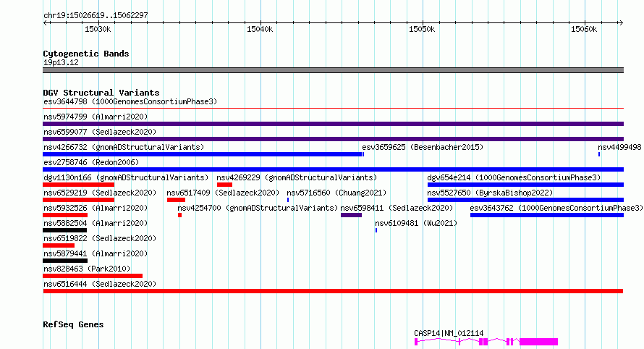Click the nsv6517409 (Sedlazeck2020) label
The height and width of the screenshot is (349, 644).
(x=223, y=193)
